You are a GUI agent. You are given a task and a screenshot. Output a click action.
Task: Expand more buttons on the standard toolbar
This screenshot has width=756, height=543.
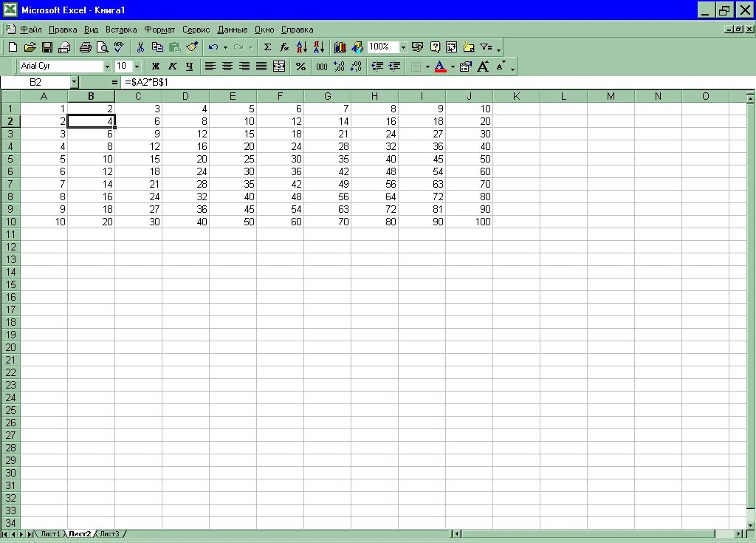498,48
